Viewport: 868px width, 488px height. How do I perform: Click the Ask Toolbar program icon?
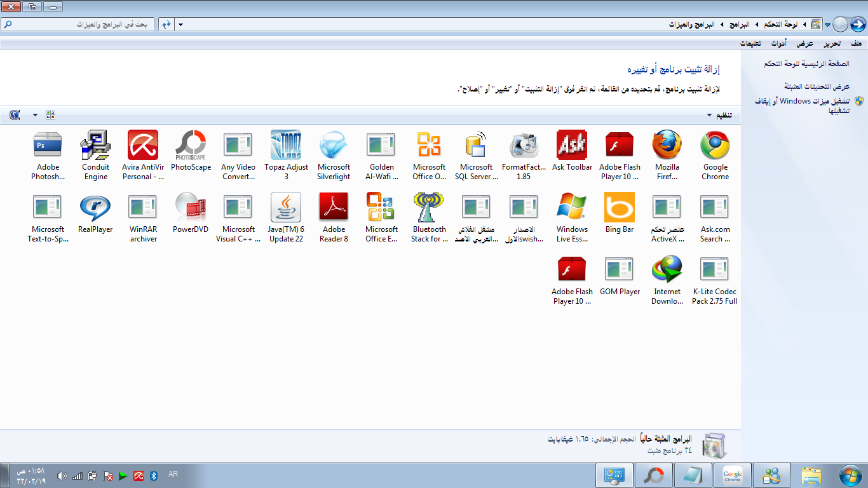point(571,146)
